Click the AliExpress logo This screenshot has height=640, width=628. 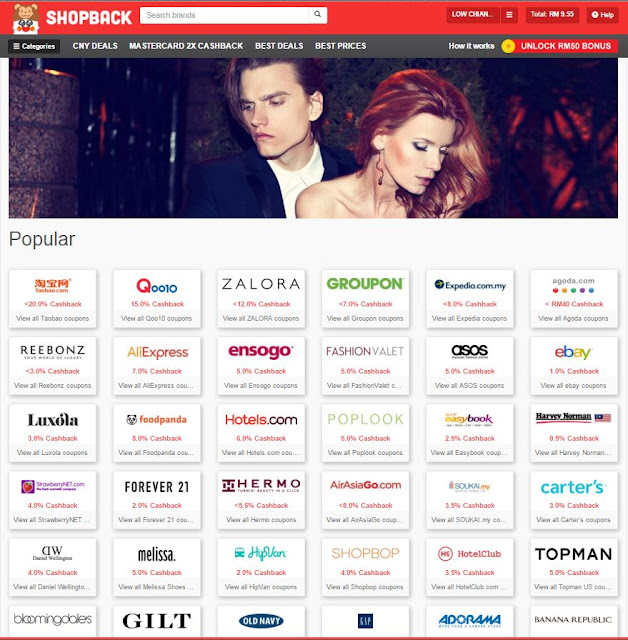tap(158, 352)
